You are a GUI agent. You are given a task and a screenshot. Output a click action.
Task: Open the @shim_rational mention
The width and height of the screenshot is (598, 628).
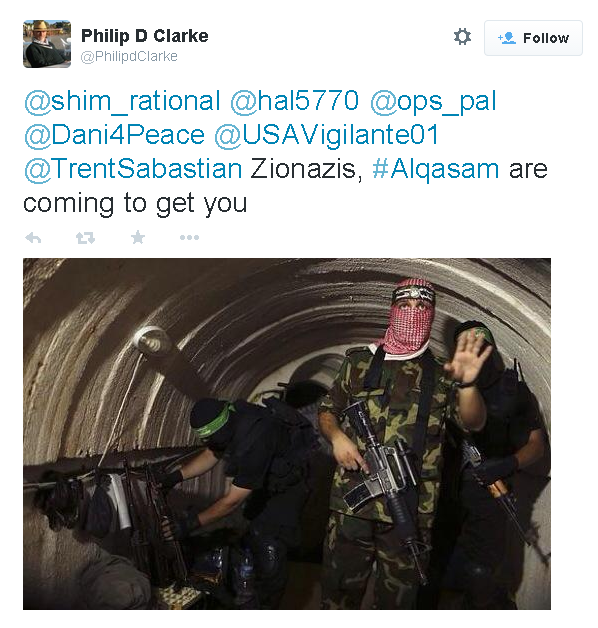122,101
